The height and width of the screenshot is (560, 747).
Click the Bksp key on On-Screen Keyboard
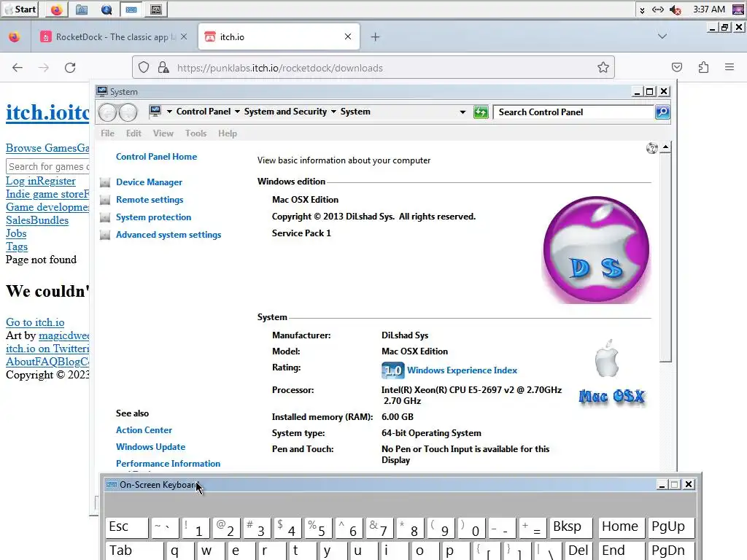(570, 528)
